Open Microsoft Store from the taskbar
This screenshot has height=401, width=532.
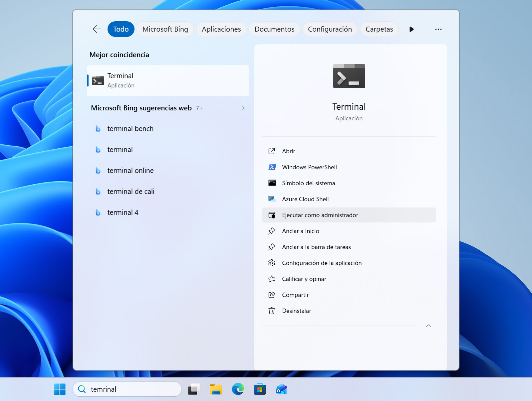pyautogui.click(x=260, y=389)
